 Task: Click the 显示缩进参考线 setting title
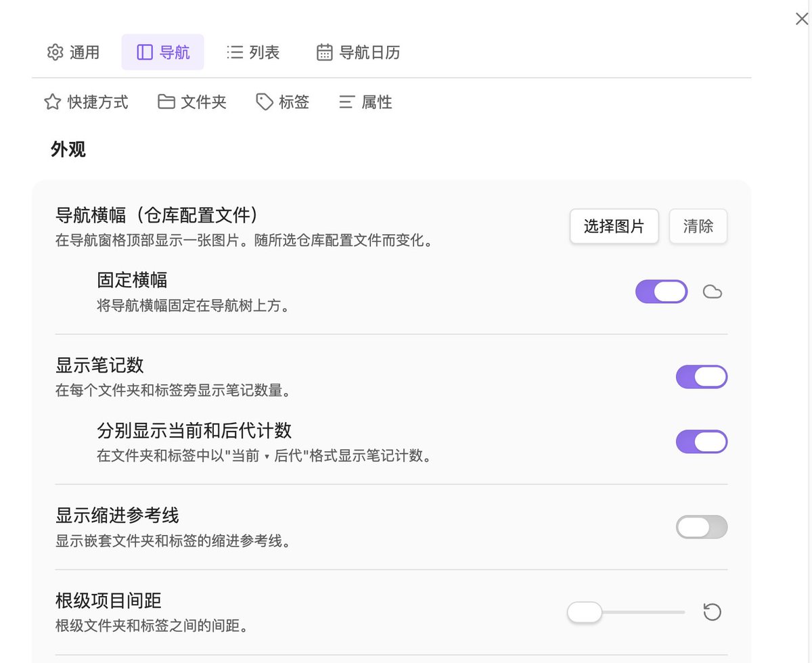coord(117,516)
